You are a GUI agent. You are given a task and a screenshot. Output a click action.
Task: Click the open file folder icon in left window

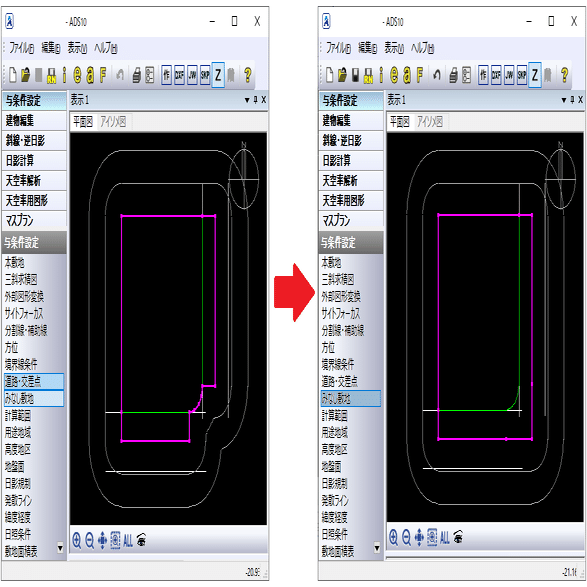click(25, 75)
